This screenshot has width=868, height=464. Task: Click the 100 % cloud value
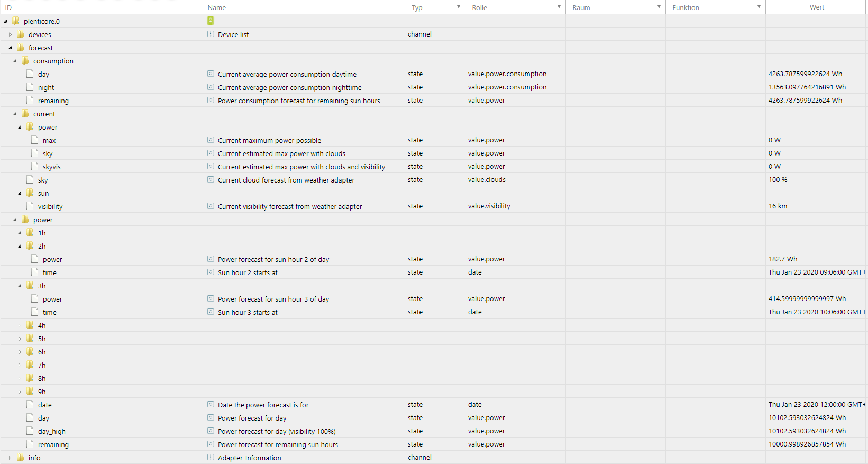[x=778, y=179]
